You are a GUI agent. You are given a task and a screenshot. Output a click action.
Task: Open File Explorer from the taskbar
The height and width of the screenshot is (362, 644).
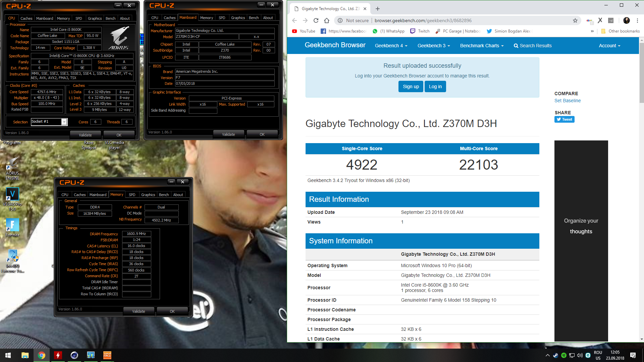tap(25, 355)
